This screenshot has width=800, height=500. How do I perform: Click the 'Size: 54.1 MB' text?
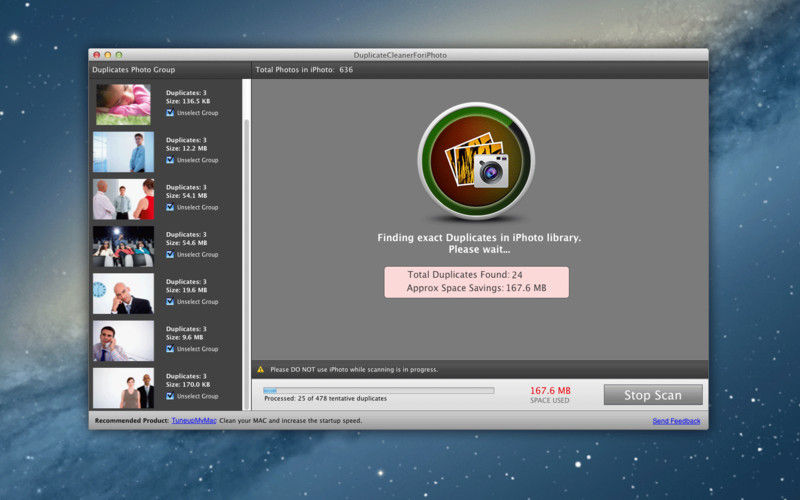coord(186,195)
